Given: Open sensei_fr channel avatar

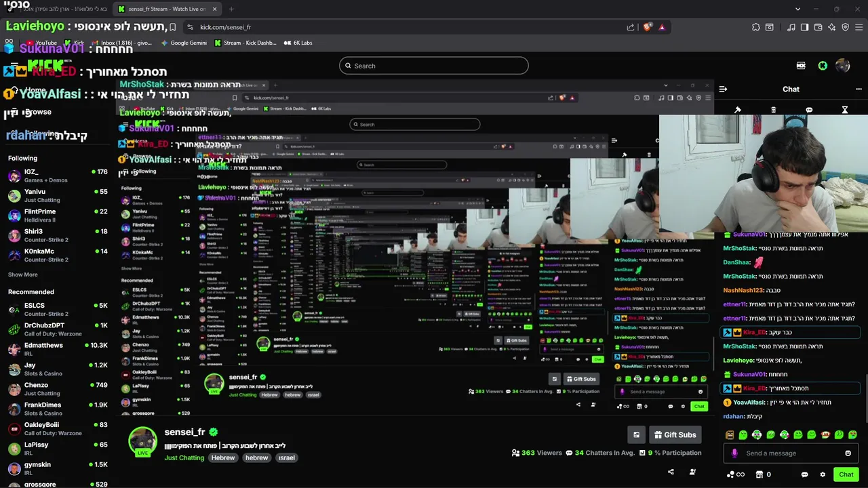Looking at the screenshot, I should click(143, 442).
